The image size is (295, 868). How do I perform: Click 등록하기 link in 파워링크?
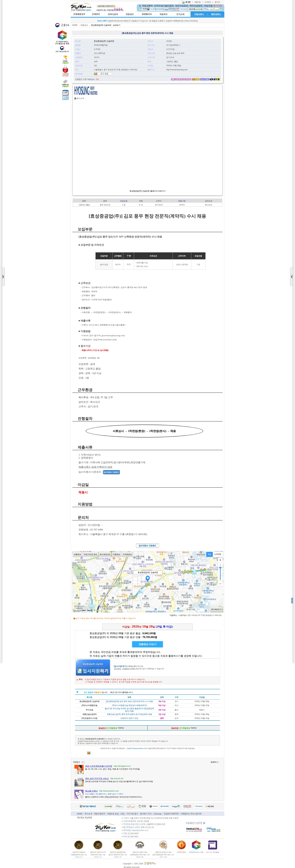[215, 762]
